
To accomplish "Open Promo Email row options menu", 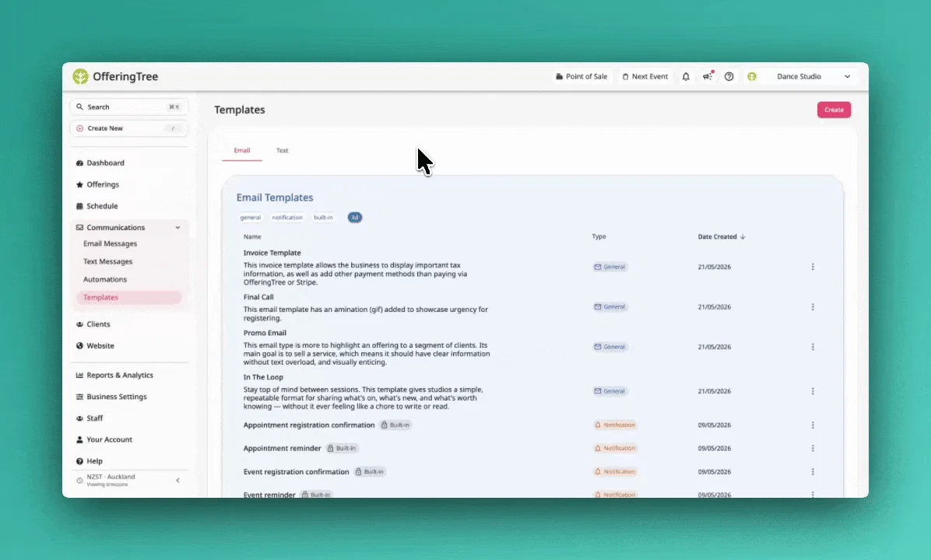I will click(812, 346).
